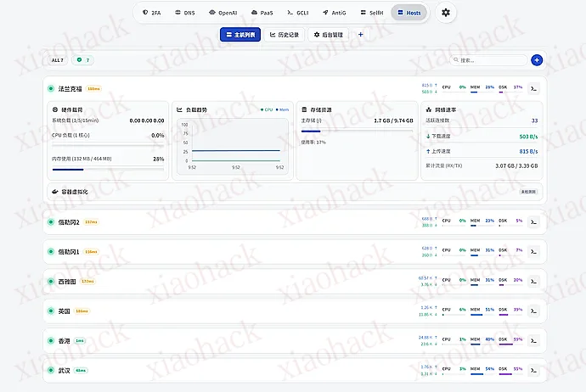Click the 主机列表 button

pos(239,35)
